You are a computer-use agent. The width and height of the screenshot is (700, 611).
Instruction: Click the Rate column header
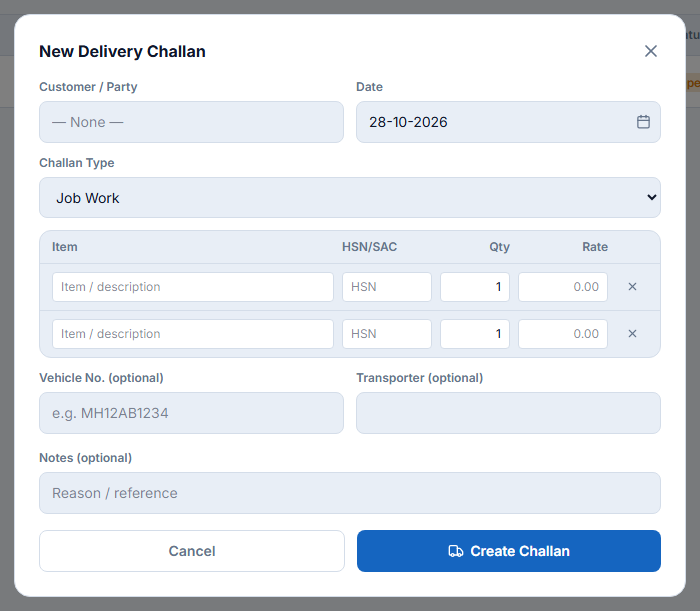(x=595, y=247)
